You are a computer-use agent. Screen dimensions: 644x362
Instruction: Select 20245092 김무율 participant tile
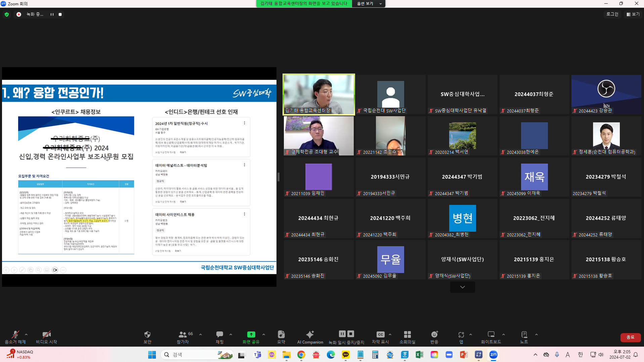[x=391, y=260]
